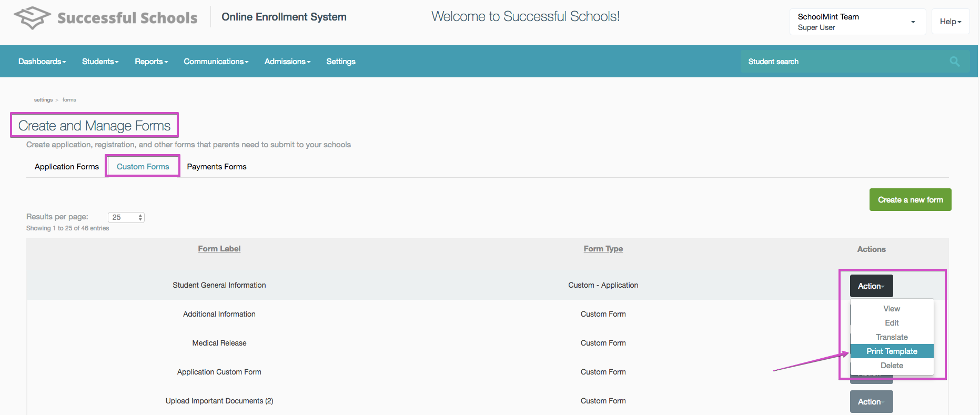The height and width of the screenshot is (415, 980).
Task: Click the Showing 1 to 25 of 46 entries text
Action: (68, 228)
